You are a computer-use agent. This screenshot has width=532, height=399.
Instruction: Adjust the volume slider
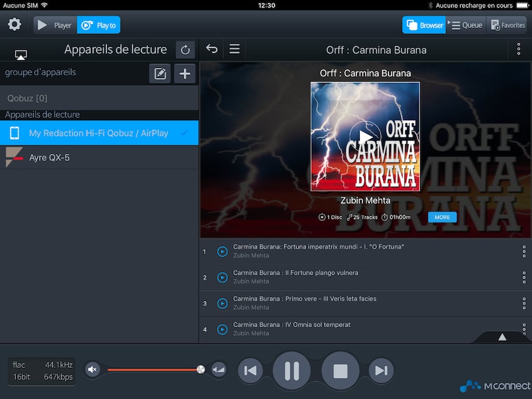click(x=155, y=369)
